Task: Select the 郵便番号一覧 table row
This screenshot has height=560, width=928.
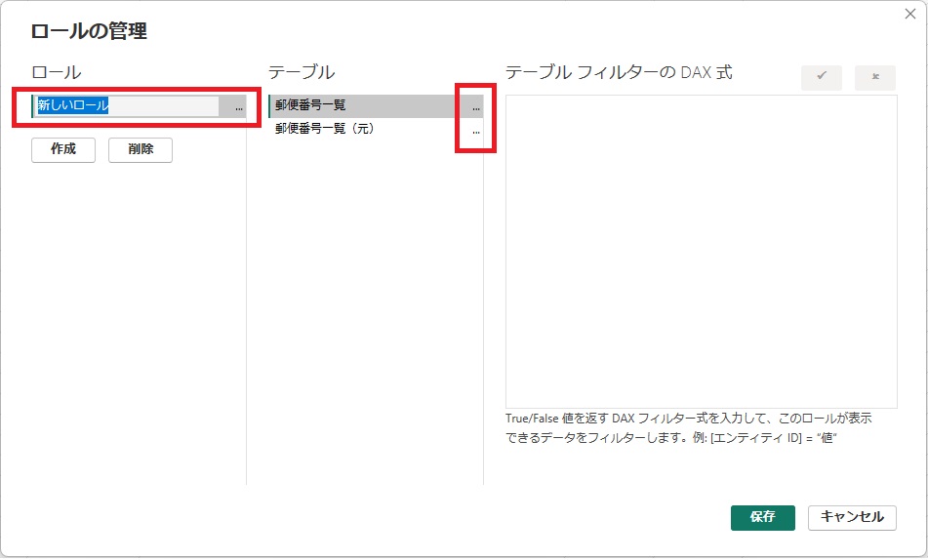Action: pos(361,105)
